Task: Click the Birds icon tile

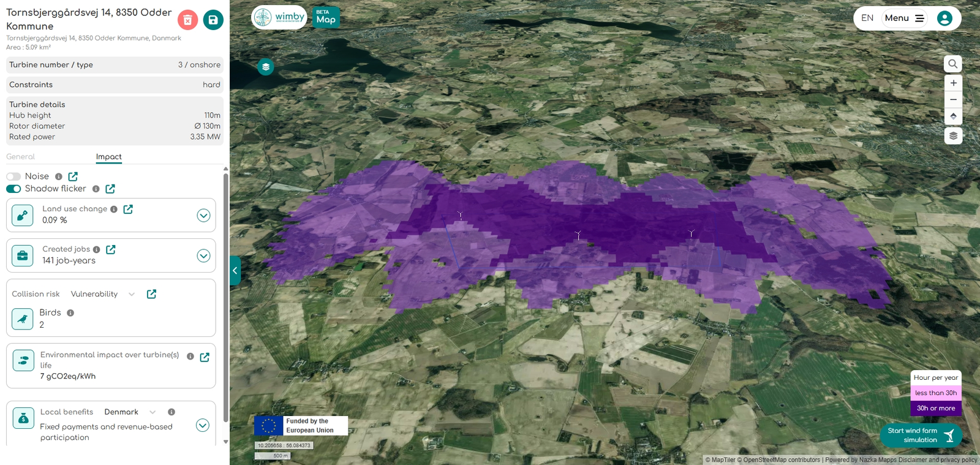Action: 23,319
